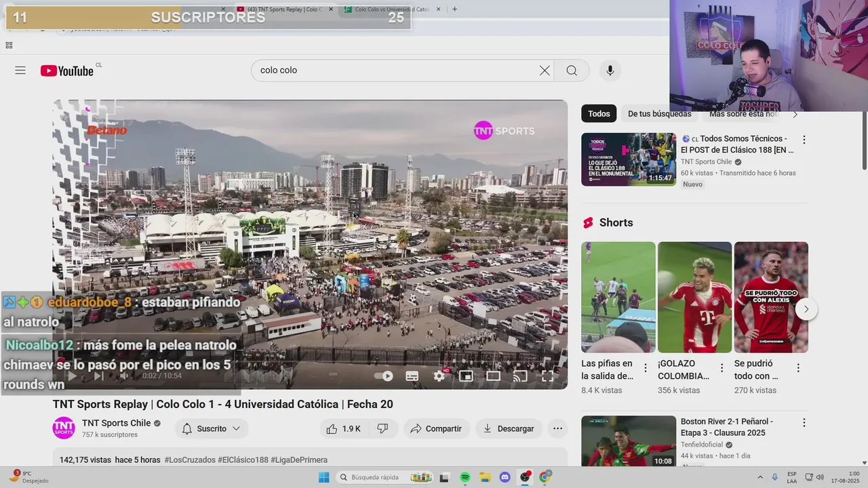
Task: Open the ¡GOLAZO COLOMBIA Short thumbnail
Action: 694,297
